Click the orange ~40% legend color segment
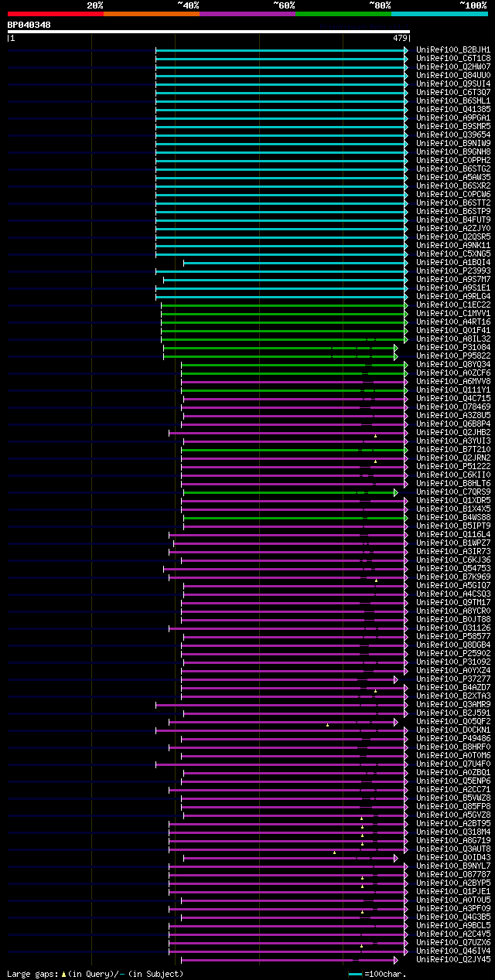Viewport: 495px width, 980px height. coord(151,14)
